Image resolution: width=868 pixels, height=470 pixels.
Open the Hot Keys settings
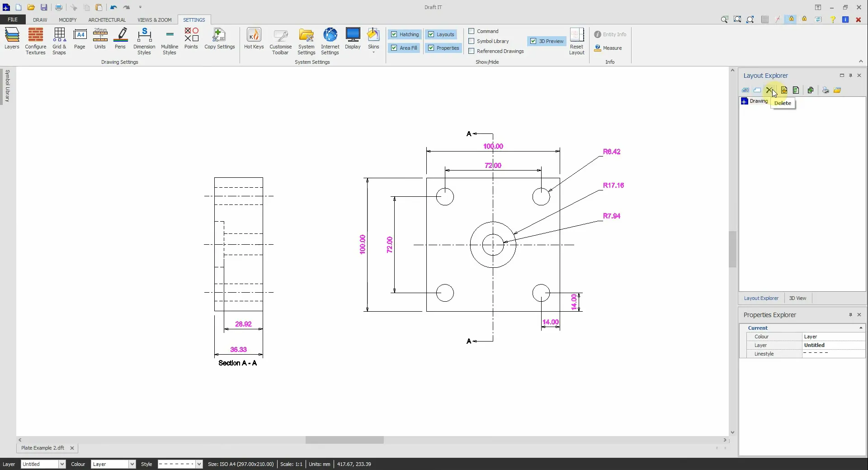254,40
